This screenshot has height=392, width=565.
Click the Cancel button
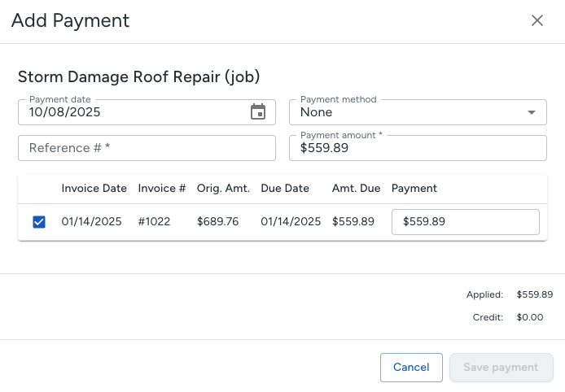pyautogui.click(x=411, y=368)
